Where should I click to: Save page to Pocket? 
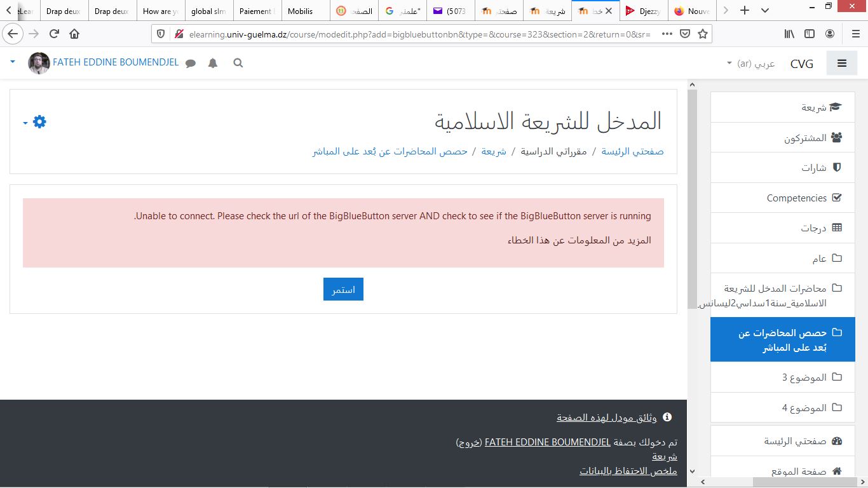tap(685, 34)
